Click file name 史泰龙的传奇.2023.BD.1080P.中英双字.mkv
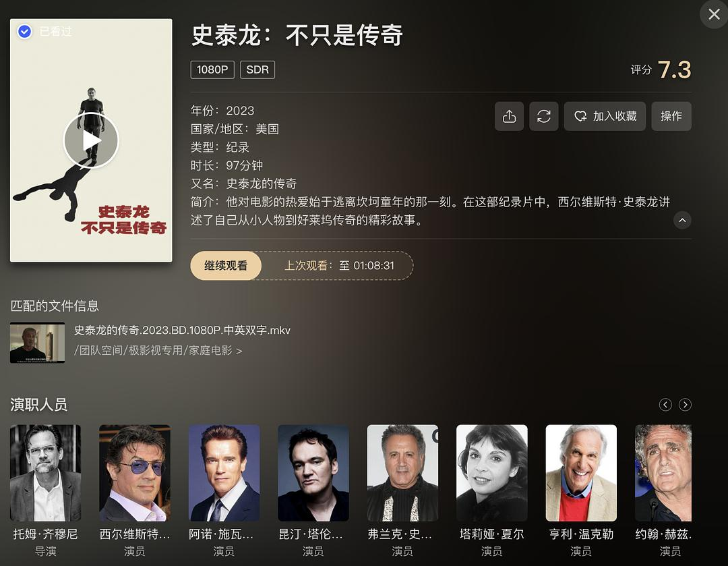The height and width of the screenshot is (566, 728). pyautogui.click(x=182, y=331)
